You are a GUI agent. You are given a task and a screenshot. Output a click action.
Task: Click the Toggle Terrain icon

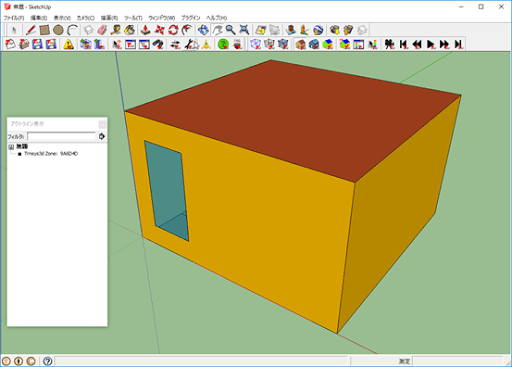(x=274, y=30)
